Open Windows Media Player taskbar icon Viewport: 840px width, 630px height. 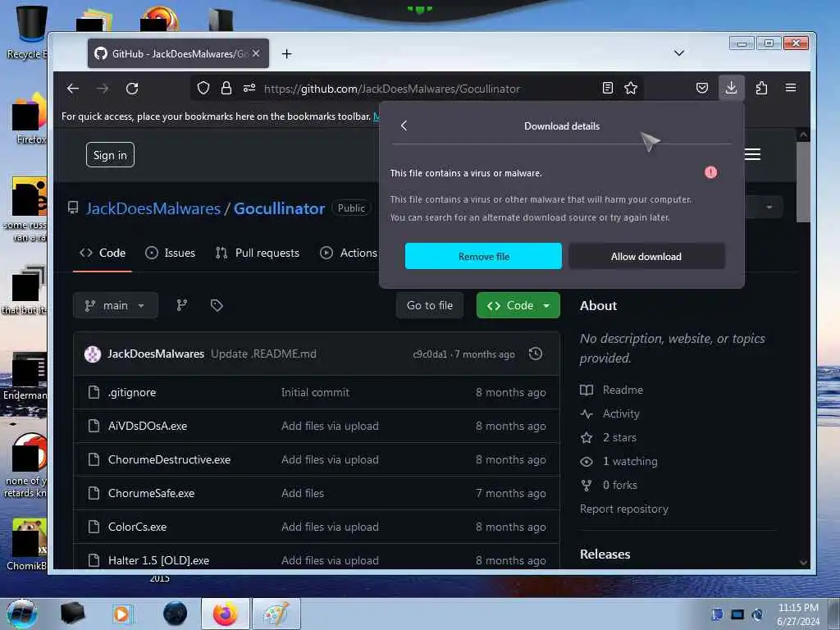(121, 614)
